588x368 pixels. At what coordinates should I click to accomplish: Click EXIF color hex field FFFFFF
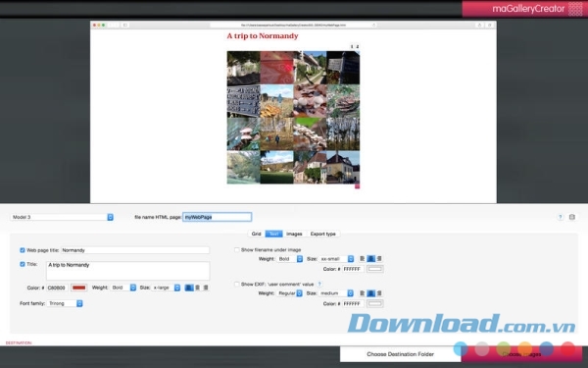click(x=353, y=303)
